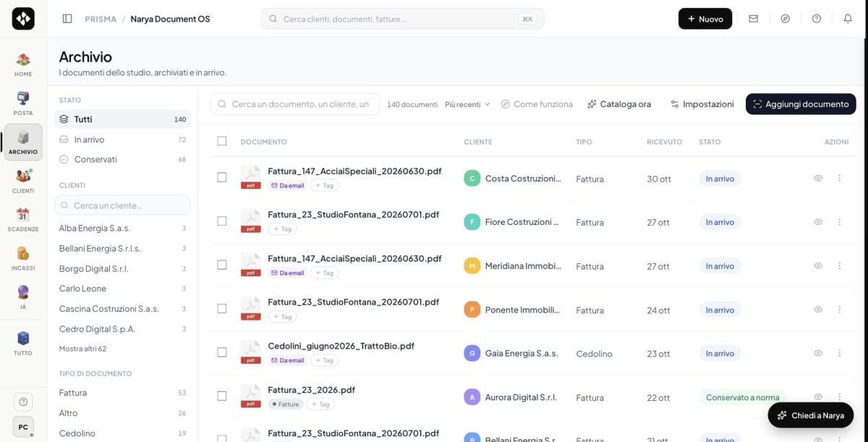Click the Gaia Energia client avatar

pyautogui.click(x=472, y=353)
